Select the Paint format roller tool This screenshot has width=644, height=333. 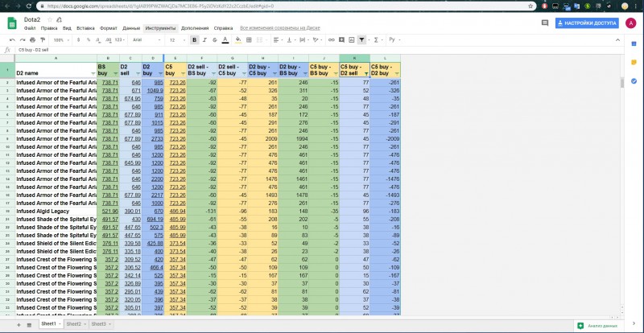click(x=43, y=40)
